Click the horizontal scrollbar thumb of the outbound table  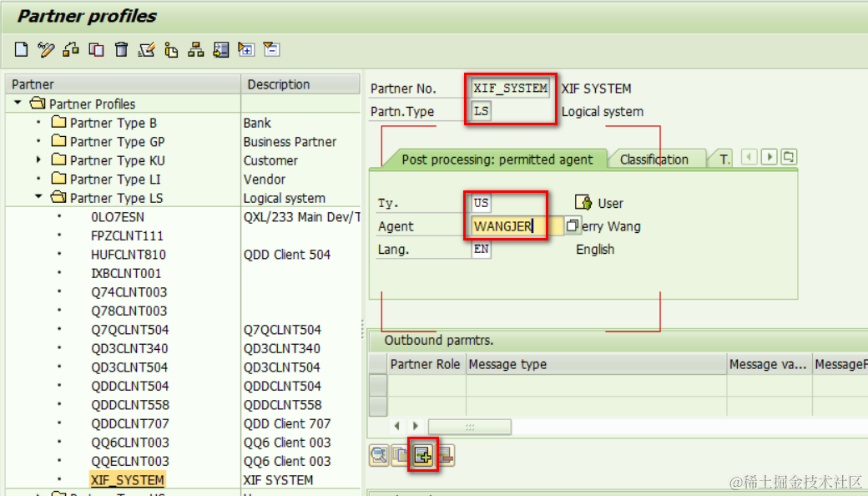coord(469,426)
